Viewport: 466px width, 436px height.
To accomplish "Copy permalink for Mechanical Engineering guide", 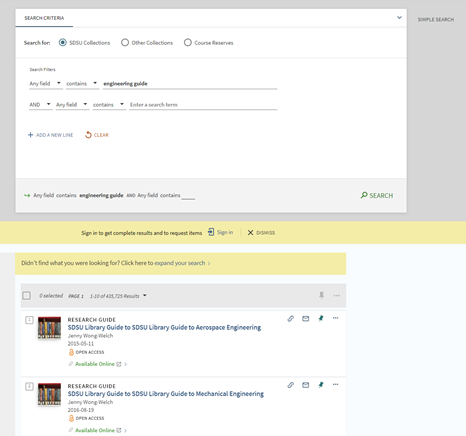I will (x=291, y=385).
